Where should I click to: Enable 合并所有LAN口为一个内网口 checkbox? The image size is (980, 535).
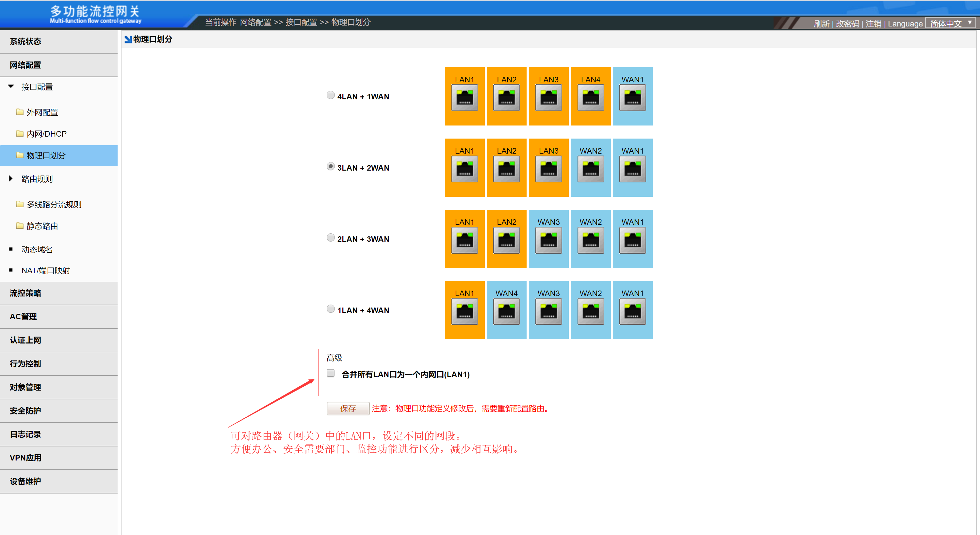(x=330, y=373)
